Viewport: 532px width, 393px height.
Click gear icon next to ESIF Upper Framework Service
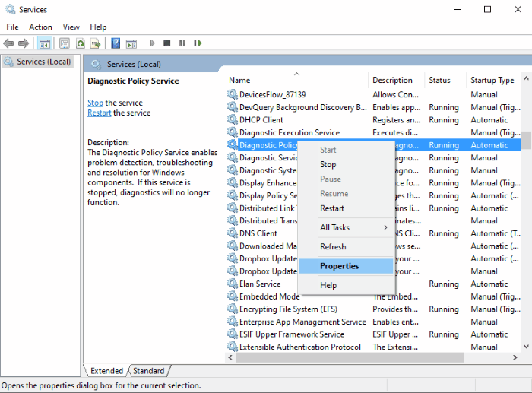pyautogui.click(x=232, y=334)
